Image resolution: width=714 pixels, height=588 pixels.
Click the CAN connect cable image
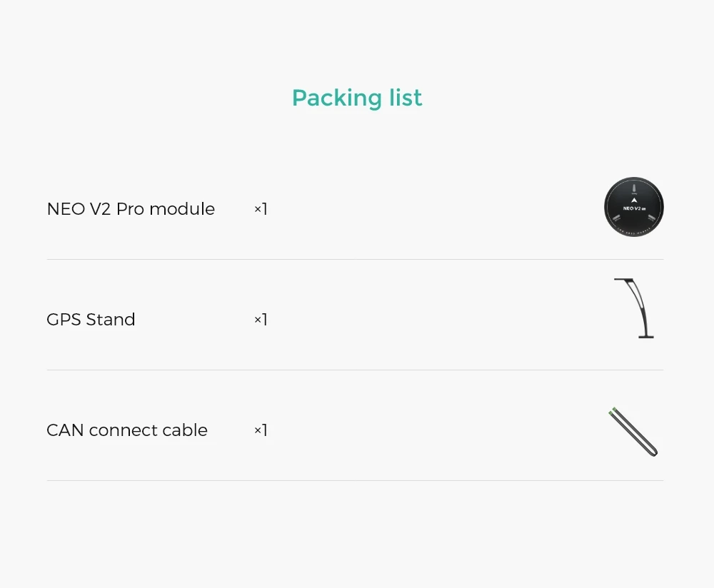pyautogui.click(x=633, y=432)
